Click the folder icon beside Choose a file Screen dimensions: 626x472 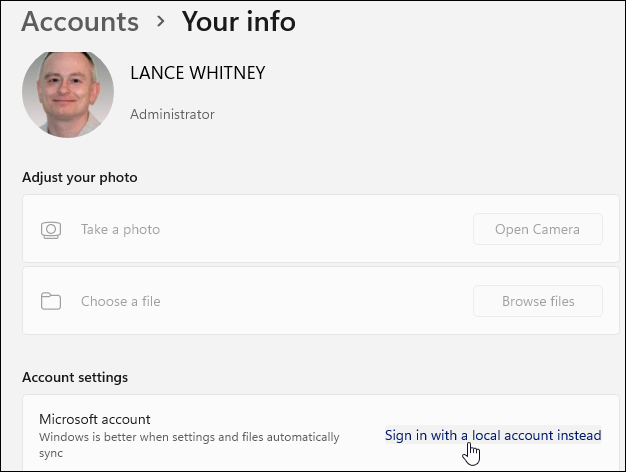[x=51, y=302]
